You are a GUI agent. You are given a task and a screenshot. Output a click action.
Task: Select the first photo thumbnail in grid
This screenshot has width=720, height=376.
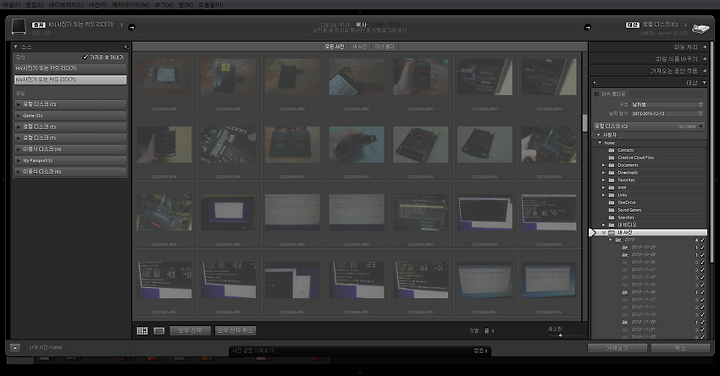(x=164, y=77)
